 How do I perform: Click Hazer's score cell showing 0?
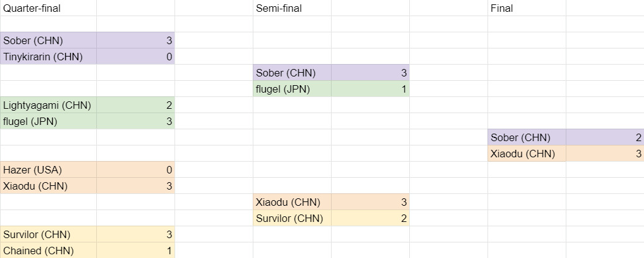(x=135, y=170)
